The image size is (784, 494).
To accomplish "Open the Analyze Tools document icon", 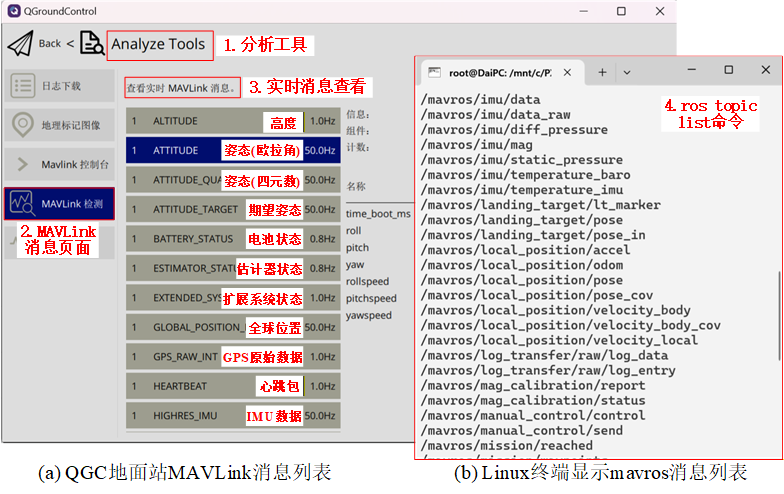I will tap(92, 43).
